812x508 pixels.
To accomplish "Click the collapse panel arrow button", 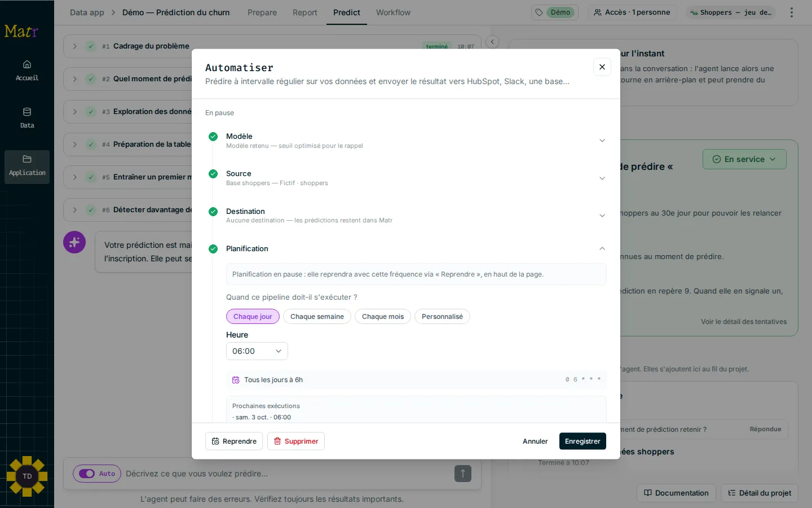I will click(x=492, y=42).
